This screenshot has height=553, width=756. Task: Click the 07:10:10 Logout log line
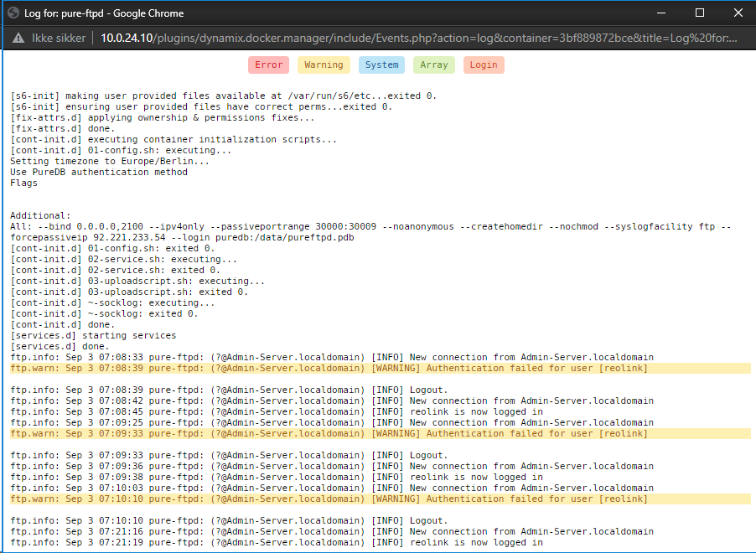point(229,520)
